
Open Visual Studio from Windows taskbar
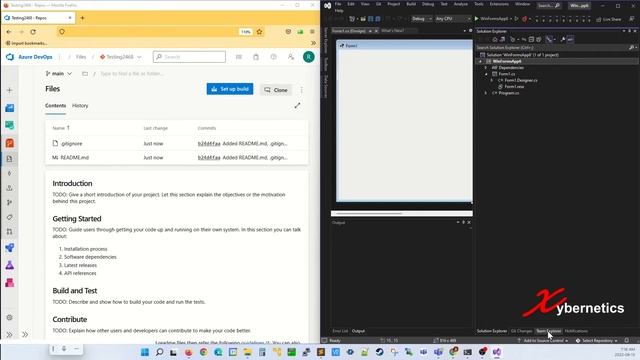click(x=497, y=352)
